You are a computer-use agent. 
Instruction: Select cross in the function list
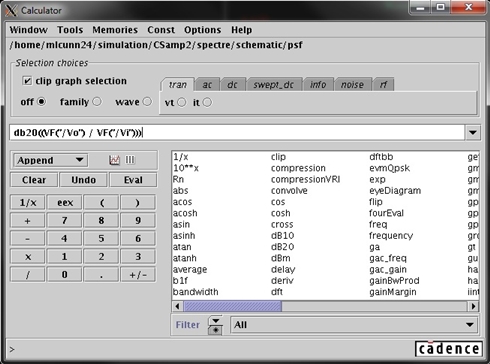[282, 224]
